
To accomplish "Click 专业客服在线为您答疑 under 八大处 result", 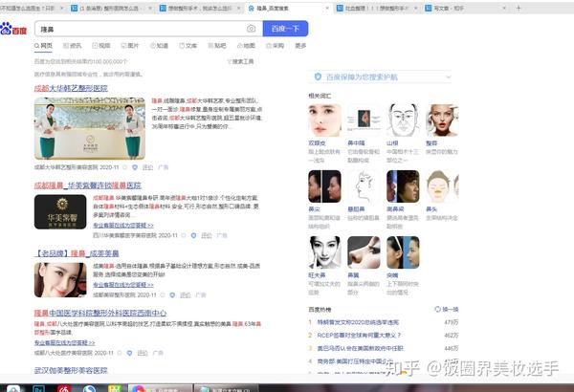I will (x=65, y=343).
